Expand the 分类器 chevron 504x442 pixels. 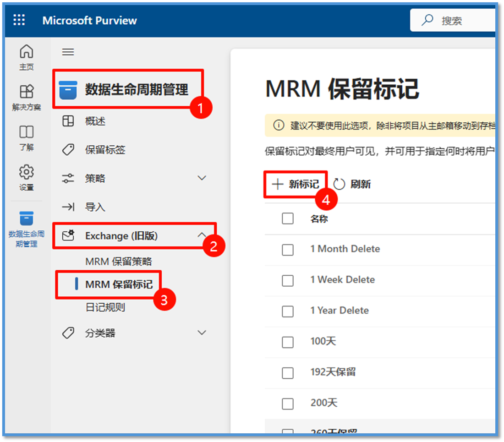(202, 333)
